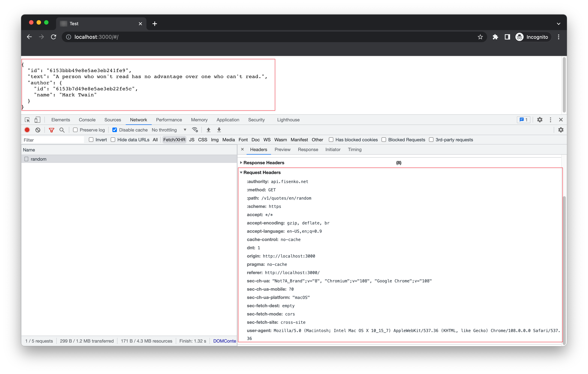Viewport: 588px width, 374px height.
Task: Open DevTools settings gear
Action: click(x=540, y=120)
